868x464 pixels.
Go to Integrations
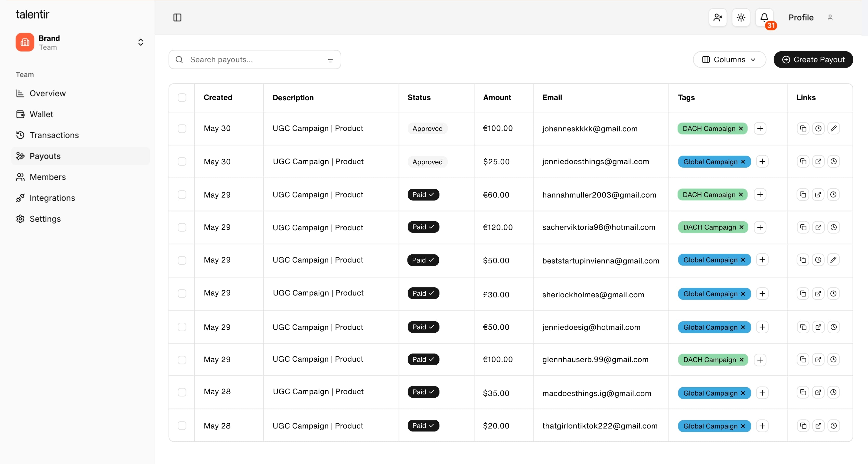pos(80,198)
